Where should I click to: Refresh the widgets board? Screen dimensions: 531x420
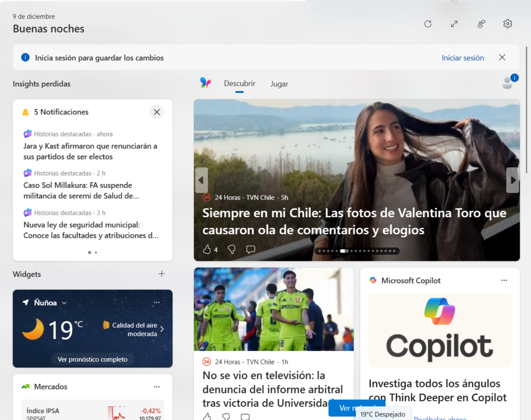click(x=427, y=24)
